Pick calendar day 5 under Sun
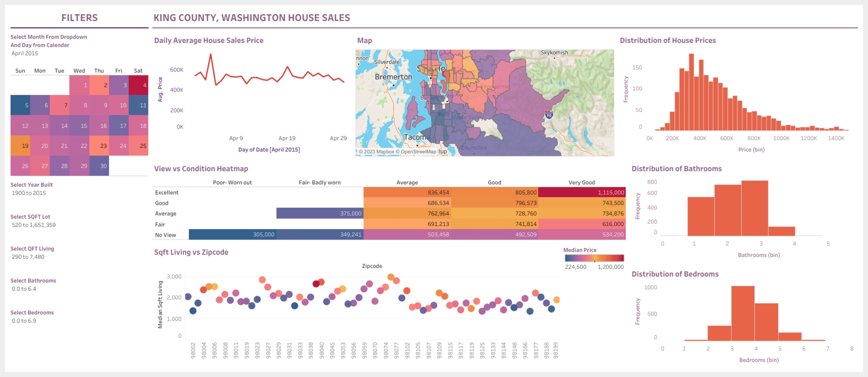This screenshot has height=377, width=868. coord(20,105)
